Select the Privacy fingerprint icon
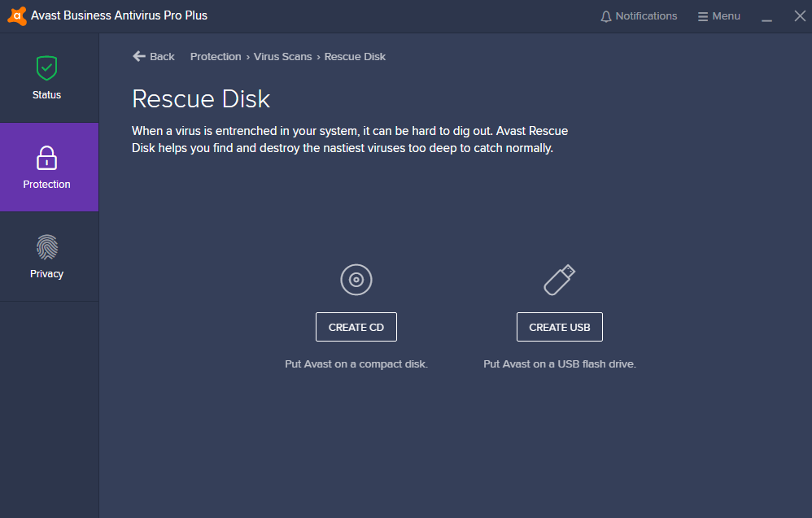The image size is (812, 518). point(46,247)
